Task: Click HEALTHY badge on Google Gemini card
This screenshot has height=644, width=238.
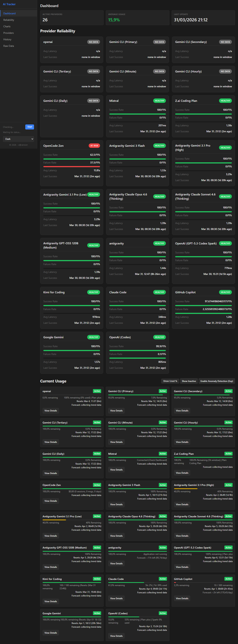Action: (x=94, y=337)
